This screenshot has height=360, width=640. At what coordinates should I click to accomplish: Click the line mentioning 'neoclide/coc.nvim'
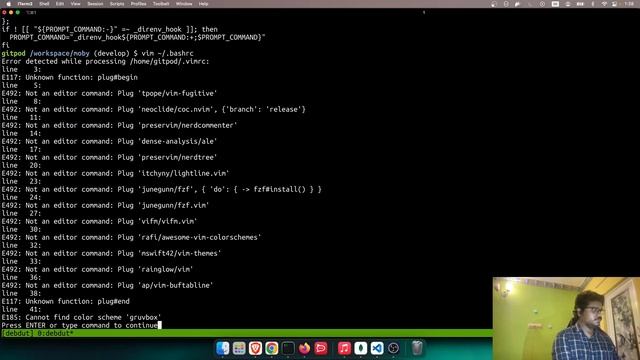tap(153, 109)
